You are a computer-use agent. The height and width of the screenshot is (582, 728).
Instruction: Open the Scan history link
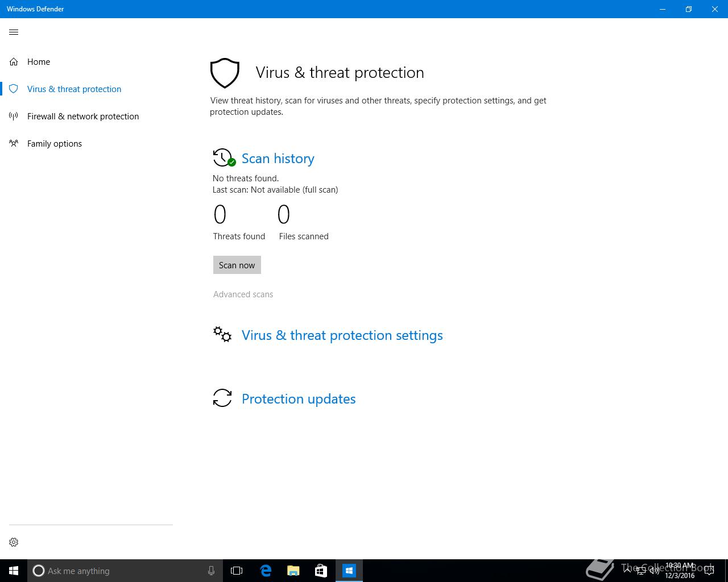(x=278, y=158)
